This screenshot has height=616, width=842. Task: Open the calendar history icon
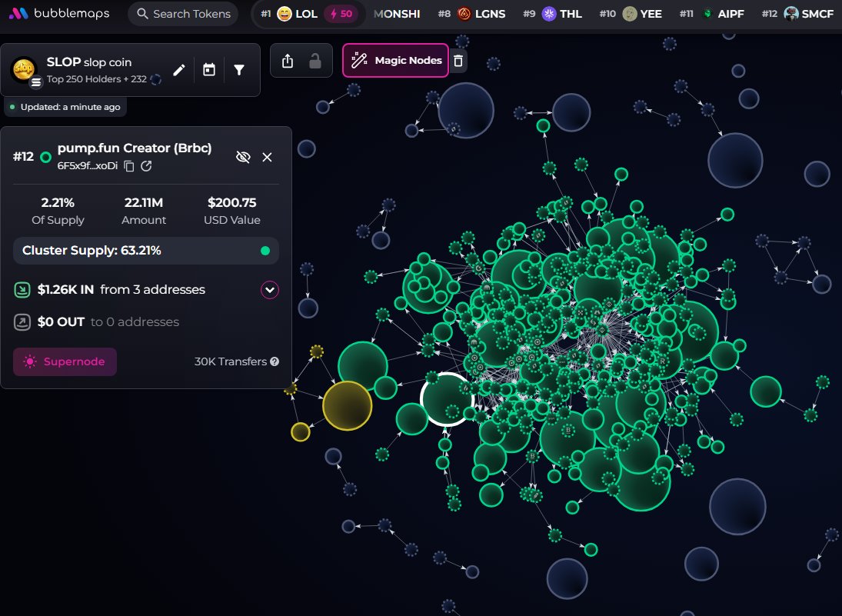[x=209, y=70]
